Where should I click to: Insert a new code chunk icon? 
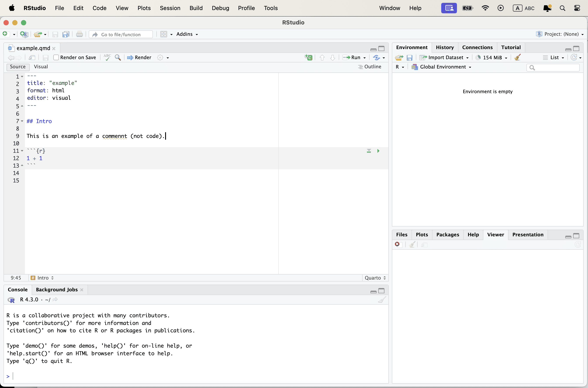pos(308,57)
